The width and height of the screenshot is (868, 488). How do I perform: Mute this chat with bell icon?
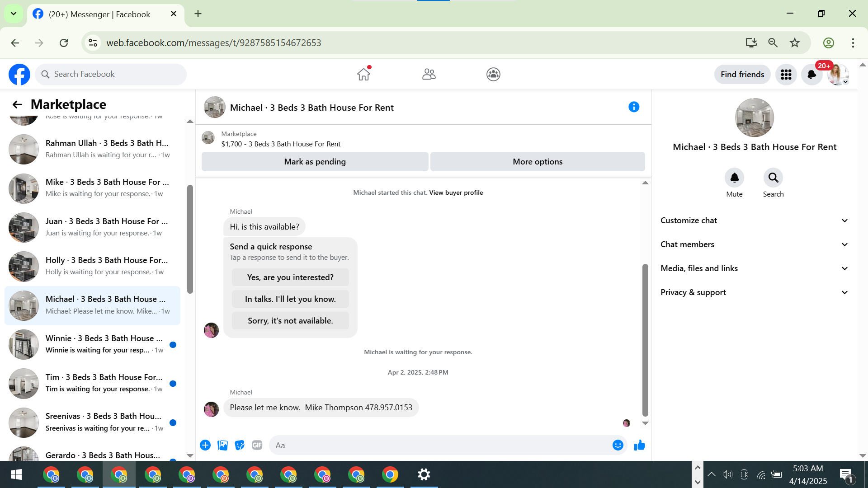(x=734, y=178)
